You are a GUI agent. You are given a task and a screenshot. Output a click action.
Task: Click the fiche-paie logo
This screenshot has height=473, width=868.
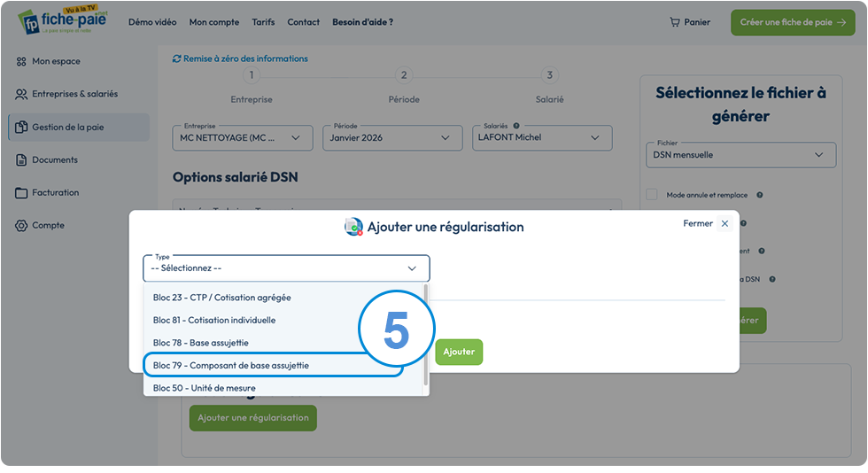point(63,21)
